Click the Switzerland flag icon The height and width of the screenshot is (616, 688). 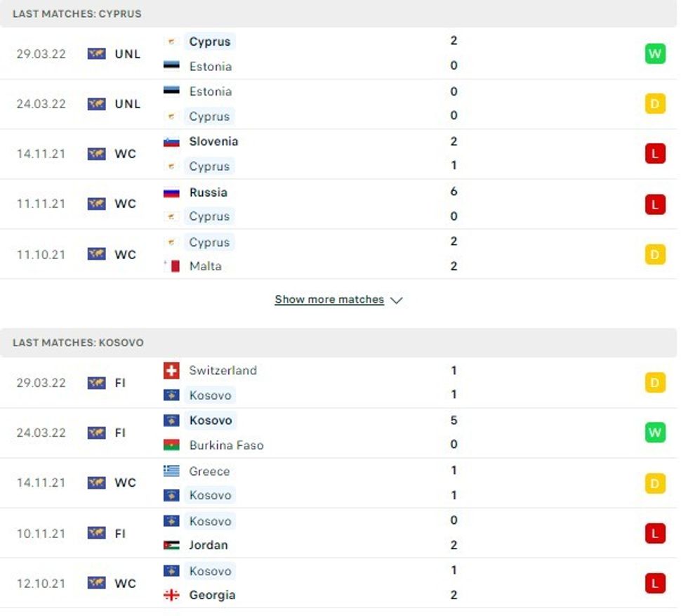pyautogui.click(x=171, y=370)
